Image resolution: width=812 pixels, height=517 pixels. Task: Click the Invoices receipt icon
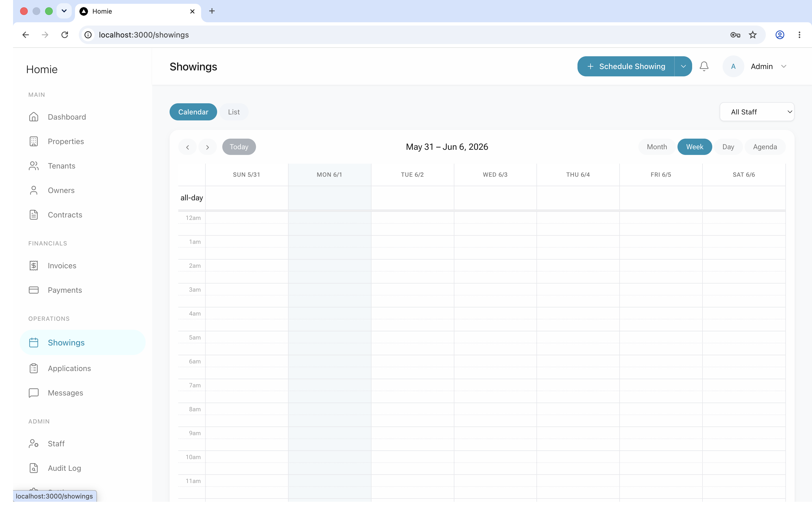34,266
